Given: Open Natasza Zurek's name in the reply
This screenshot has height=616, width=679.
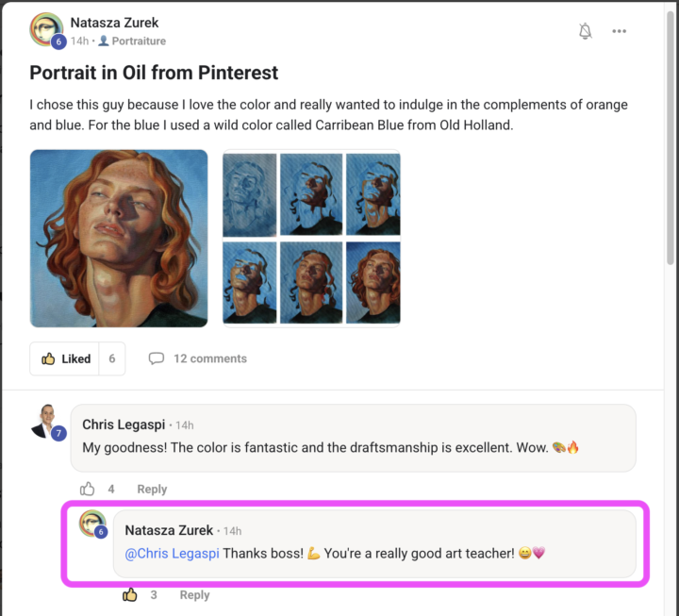Looking at the screenshot, I should point(169,530).
